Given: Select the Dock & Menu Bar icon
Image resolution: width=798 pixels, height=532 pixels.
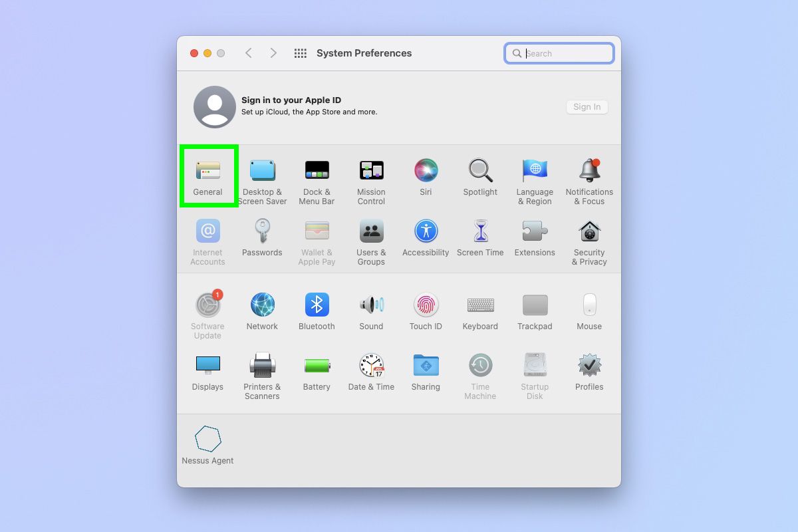Looking at the screenshot, I should coord(317,172).
